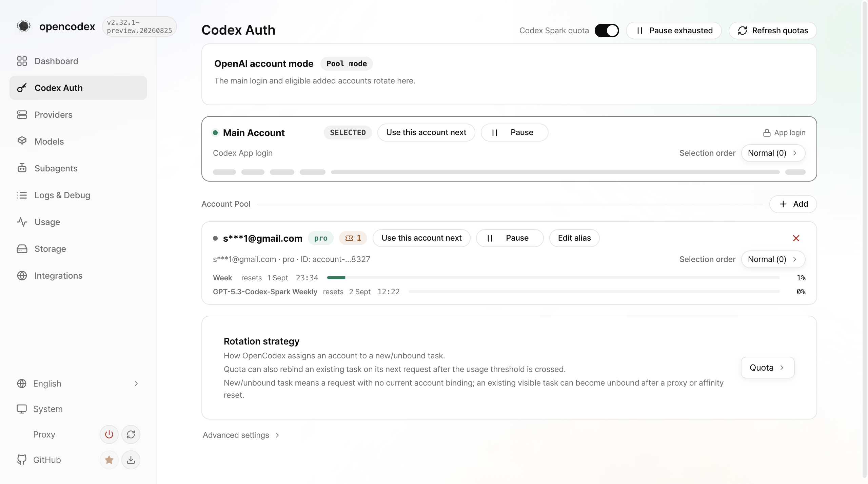
Task: Star the project via GitHub star icon
Action: (109, 460)
